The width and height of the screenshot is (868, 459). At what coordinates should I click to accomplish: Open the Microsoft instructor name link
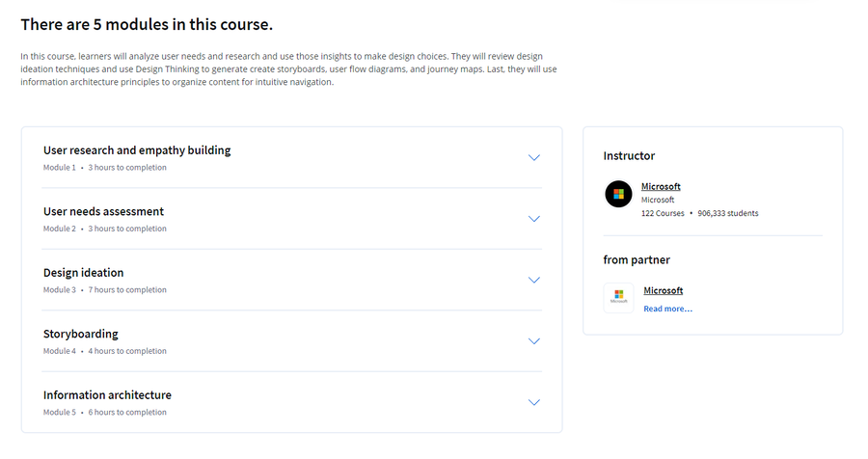pos(661,187)
